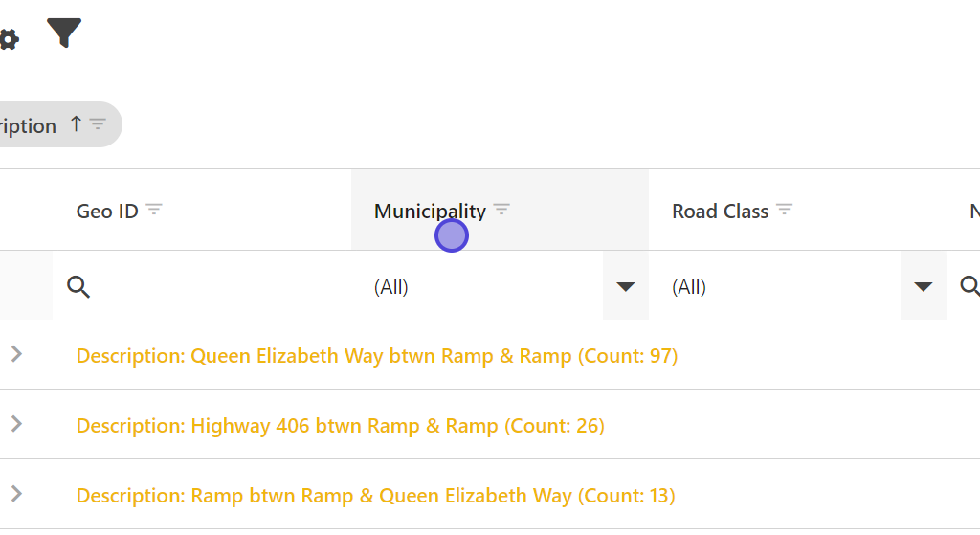The width and height of the screenshot is (980, 535).
Task: Click the Geo ID search input field
Action: click(220, 286)
